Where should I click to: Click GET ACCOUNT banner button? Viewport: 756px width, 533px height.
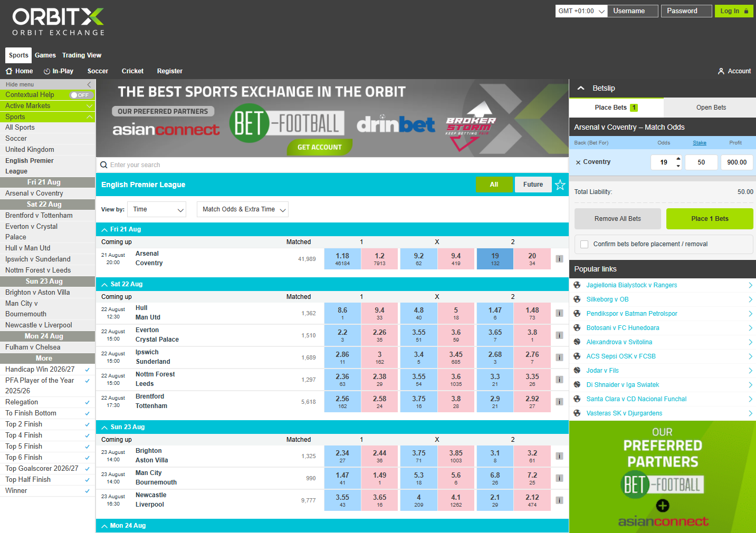pos(320,147)
